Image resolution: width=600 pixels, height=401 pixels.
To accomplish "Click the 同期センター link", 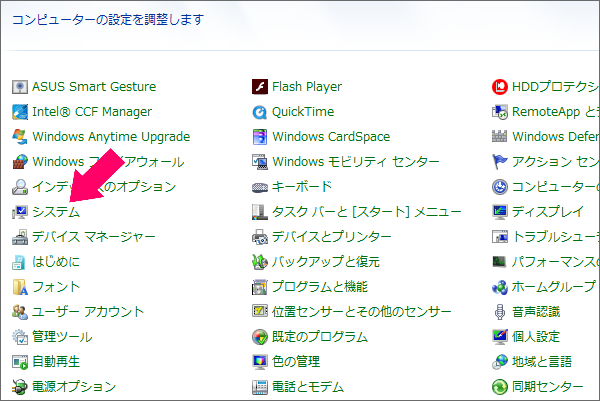I will pos(548,387).
